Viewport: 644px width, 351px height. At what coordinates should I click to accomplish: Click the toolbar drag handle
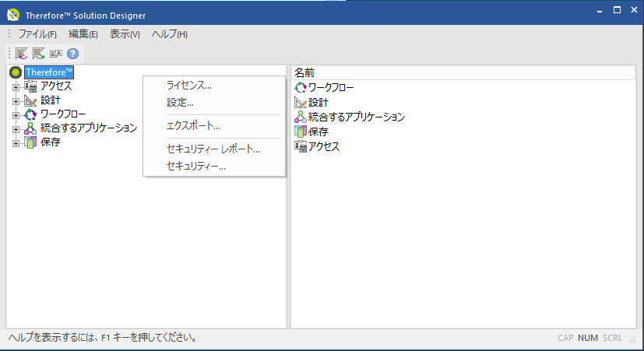coord(9,54)
